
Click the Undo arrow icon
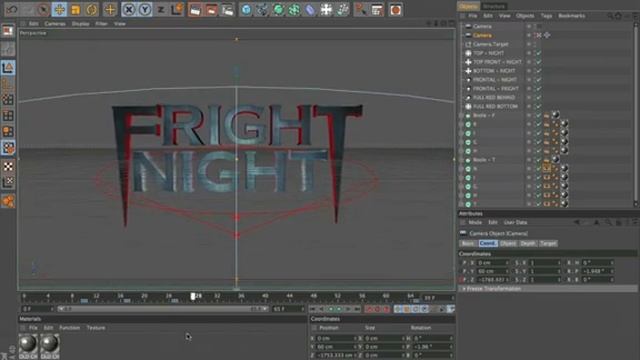[x=12, y=9]
